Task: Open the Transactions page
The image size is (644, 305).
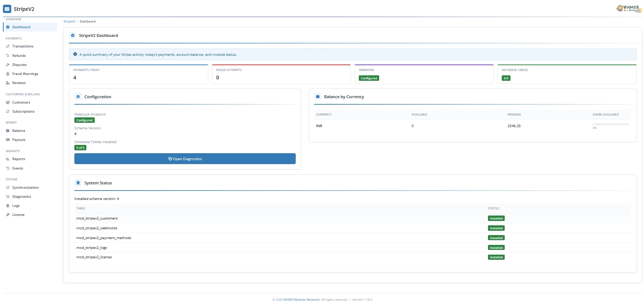Action: pyautogui.click(x=30, y=46)
